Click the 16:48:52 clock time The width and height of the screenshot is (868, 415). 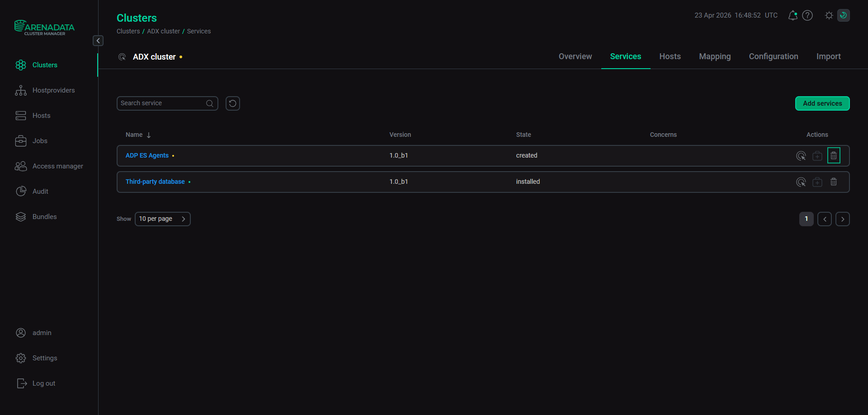click(x=748, y=15)
